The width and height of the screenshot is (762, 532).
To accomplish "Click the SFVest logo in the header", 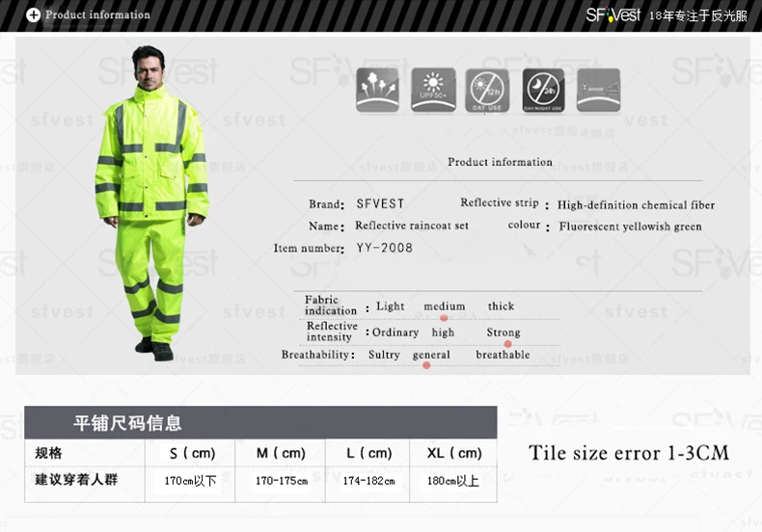I will point(612,15).
